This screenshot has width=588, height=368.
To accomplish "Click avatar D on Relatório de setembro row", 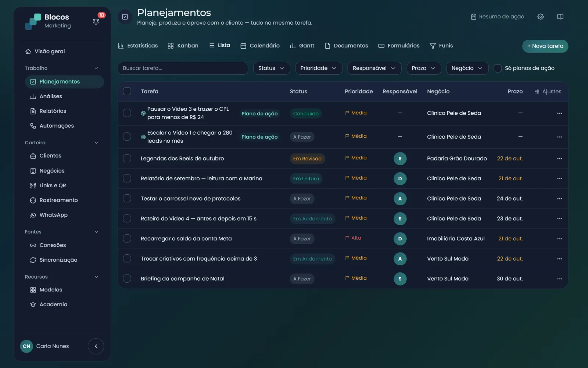I will tap(400, 178).
